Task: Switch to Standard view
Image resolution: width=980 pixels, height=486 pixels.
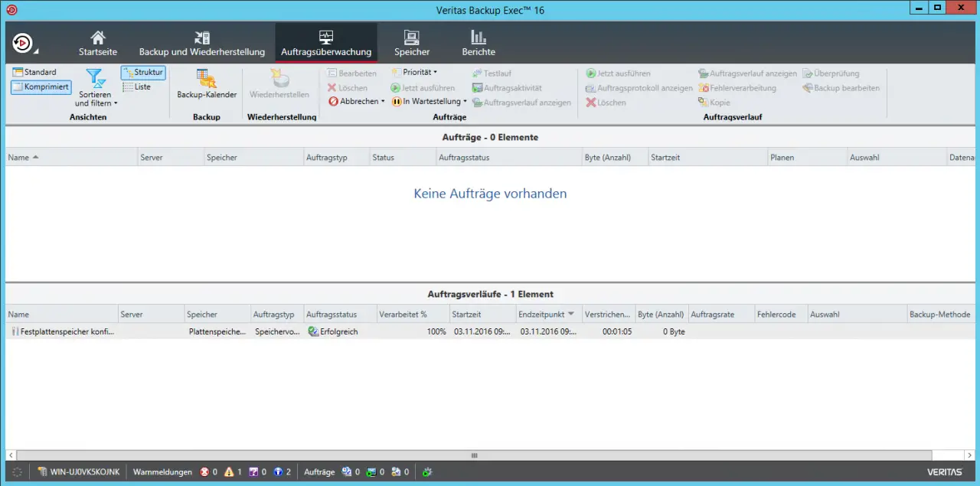Action: [x=34, y=72]
